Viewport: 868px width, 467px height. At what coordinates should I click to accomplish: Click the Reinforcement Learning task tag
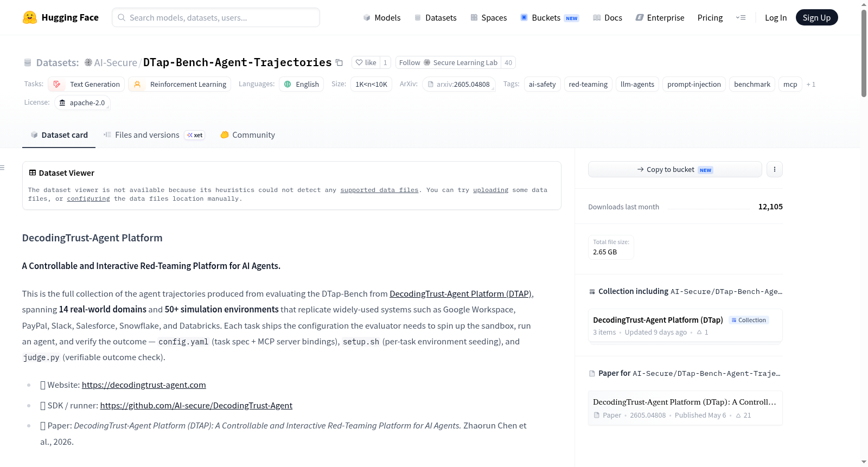180,84
